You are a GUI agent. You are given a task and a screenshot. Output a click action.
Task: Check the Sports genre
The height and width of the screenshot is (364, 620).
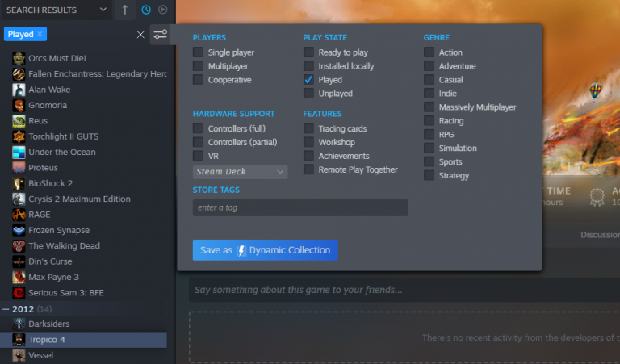click(x=429, y=161)
